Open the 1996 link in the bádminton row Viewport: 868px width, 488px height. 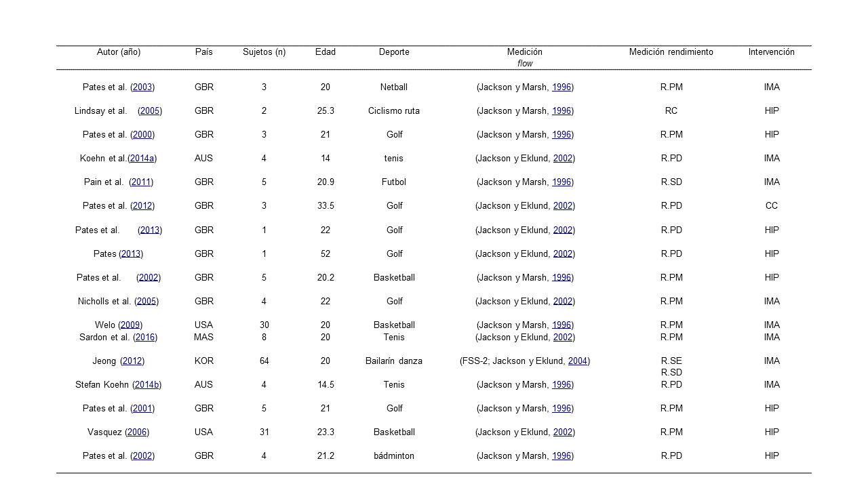pyautogui.click(x=561, y=456)
